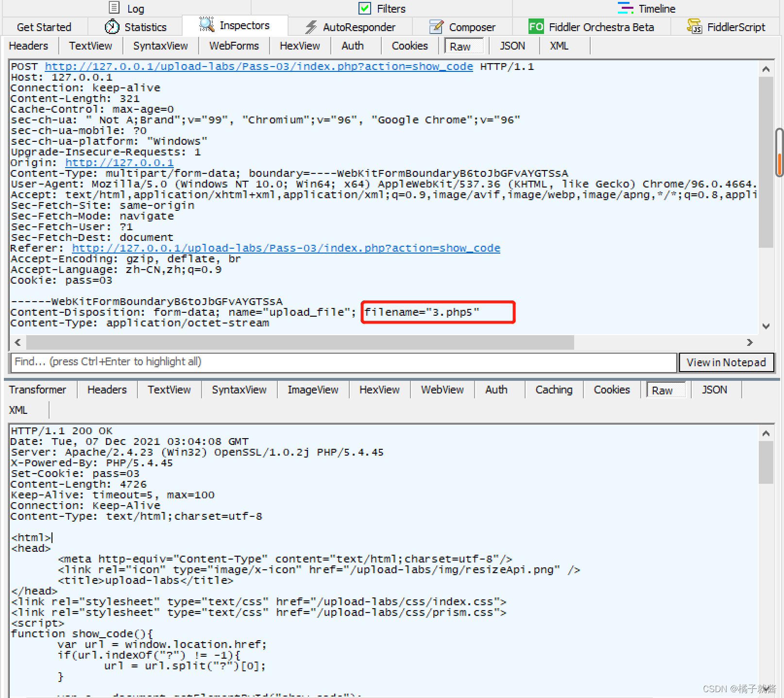The width and height of the screenshot is (784, 698).
Task: Click the response vertical scrollbar thumb
Action: tap(766, 462)
